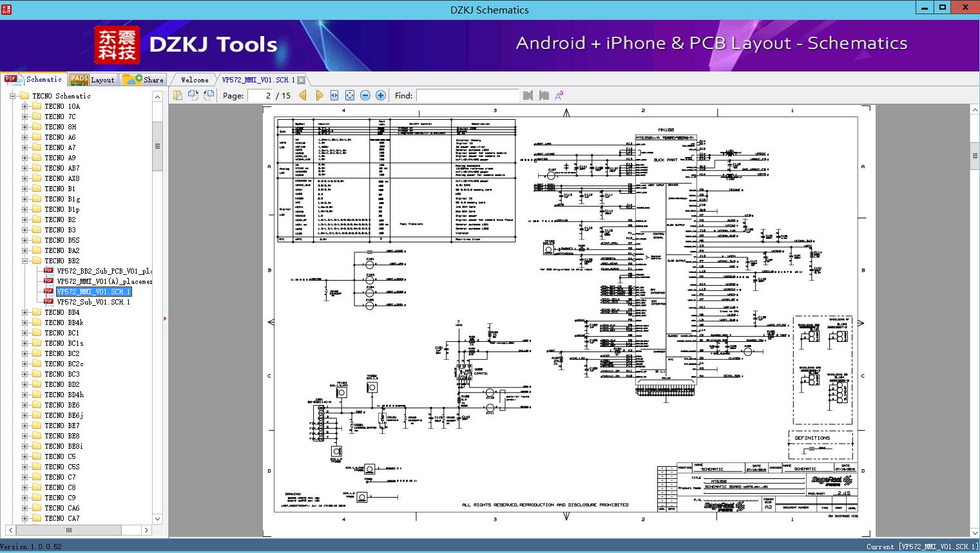
Task: Minimize the DZKJ Schematics window
Action: tap(925, 8)
